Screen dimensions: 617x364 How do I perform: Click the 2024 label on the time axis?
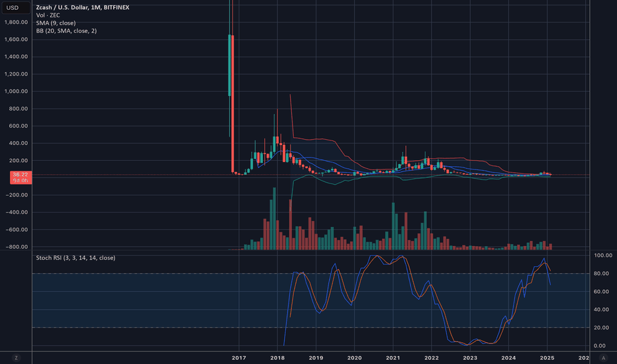click(x=508, y=357)
